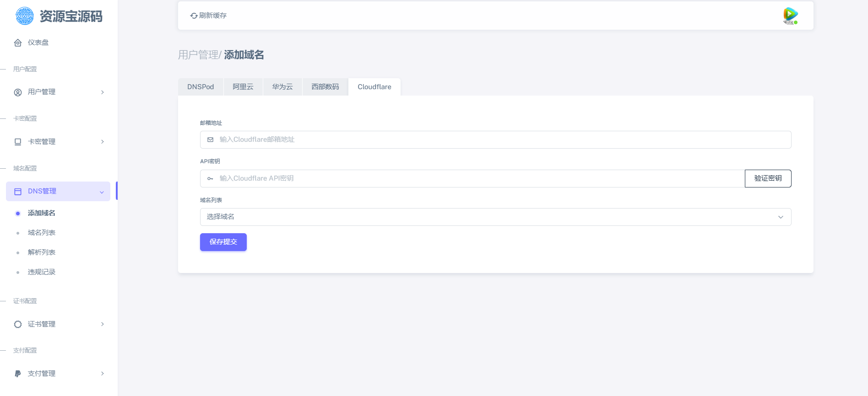Click the 用户配置 section header
868x396 pixels.
point(25,69)
